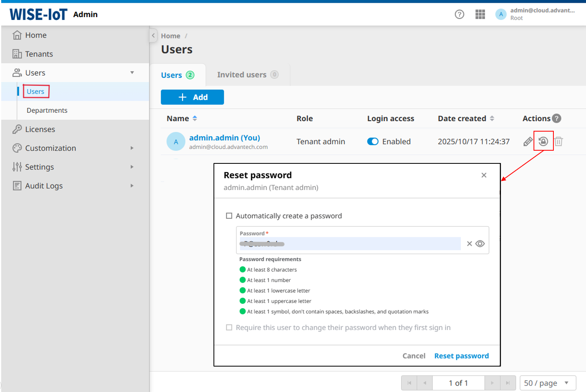
Task: Click the page number input field
Action: [458, 382]
